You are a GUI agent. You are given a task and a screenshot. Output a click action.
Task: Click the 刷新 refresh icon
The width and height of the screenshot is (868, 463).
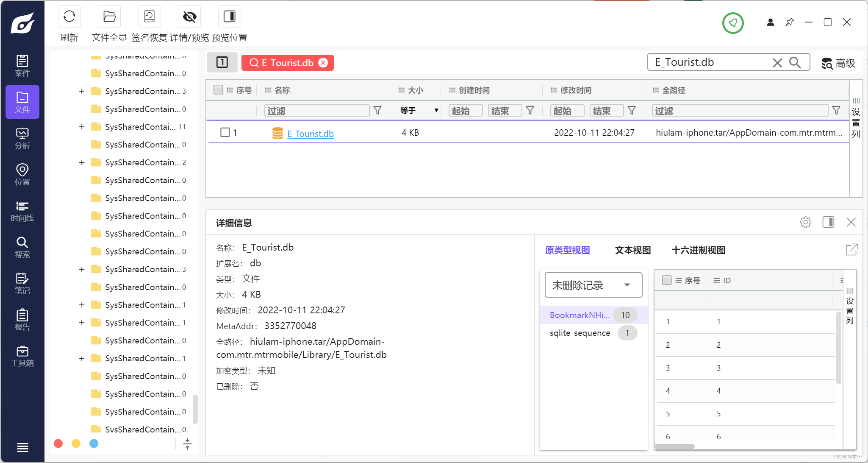pyautogui.click(x=69, y=17)
